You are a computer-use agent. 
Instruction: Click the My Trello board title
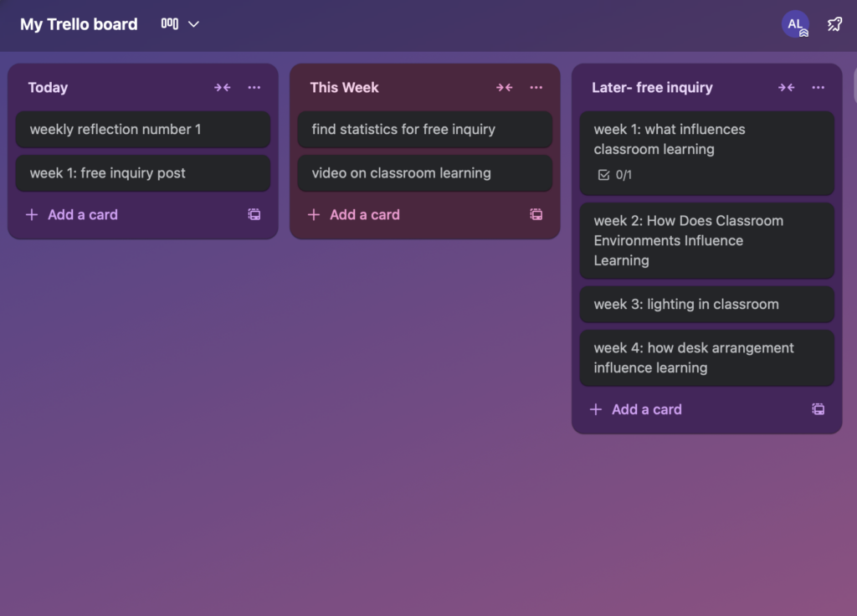click(x=79, y=24)
